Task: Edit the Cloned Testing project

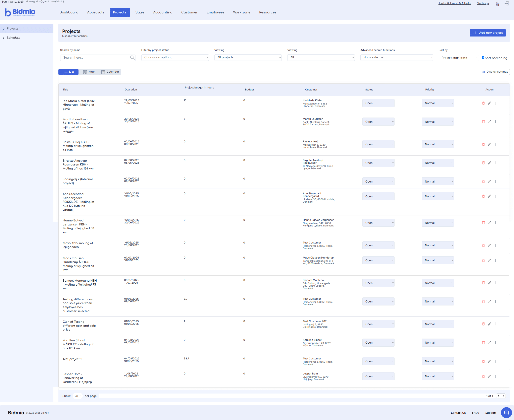Action: coord(489,324)
